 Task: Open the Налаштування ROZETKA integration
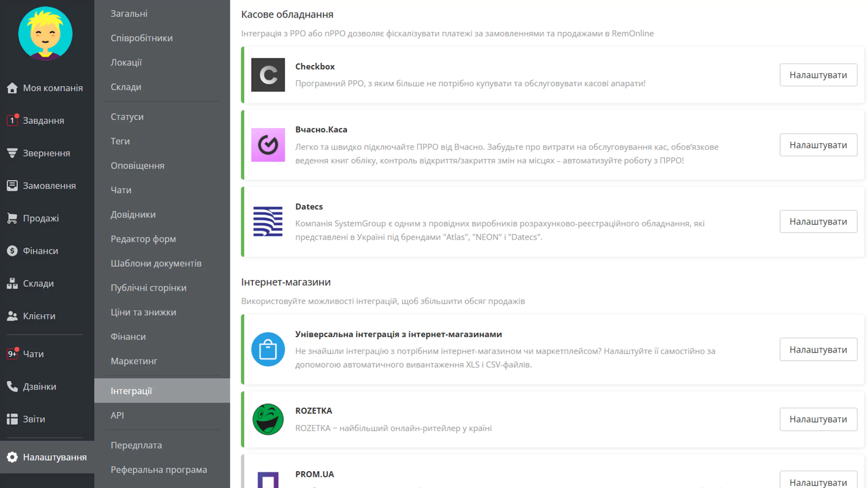[817, 419]
